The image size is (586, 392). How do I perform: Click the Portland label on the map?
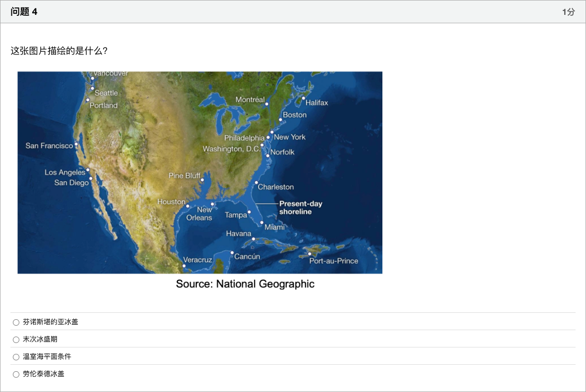tap(104, 105)
